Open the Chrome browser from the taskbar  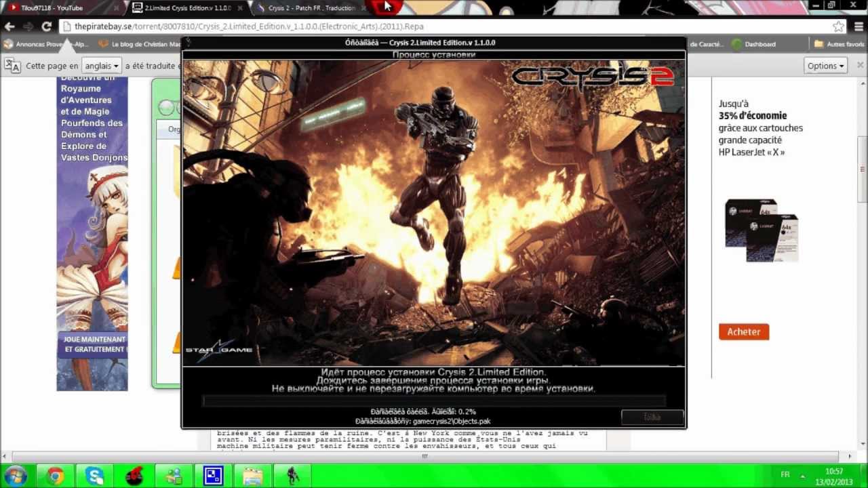(x=55, y=476)
